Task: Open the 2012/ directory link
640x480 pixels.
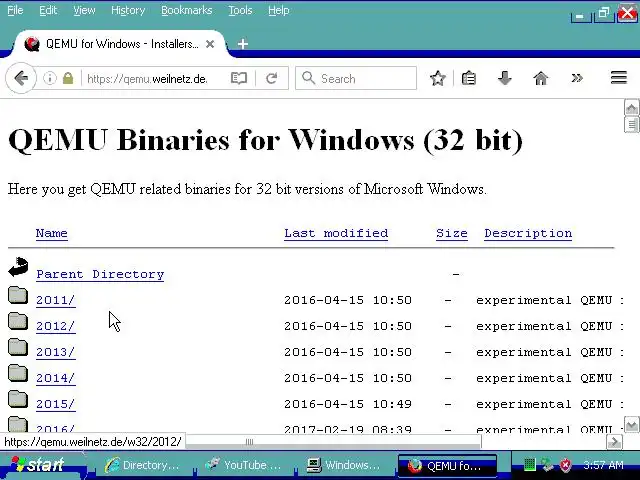Action: pyautogui.click(x=56, y=327)
